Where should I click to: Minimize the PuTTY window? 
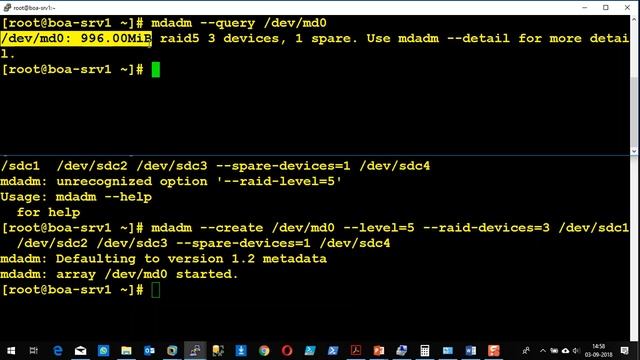(x=584, y=7)
